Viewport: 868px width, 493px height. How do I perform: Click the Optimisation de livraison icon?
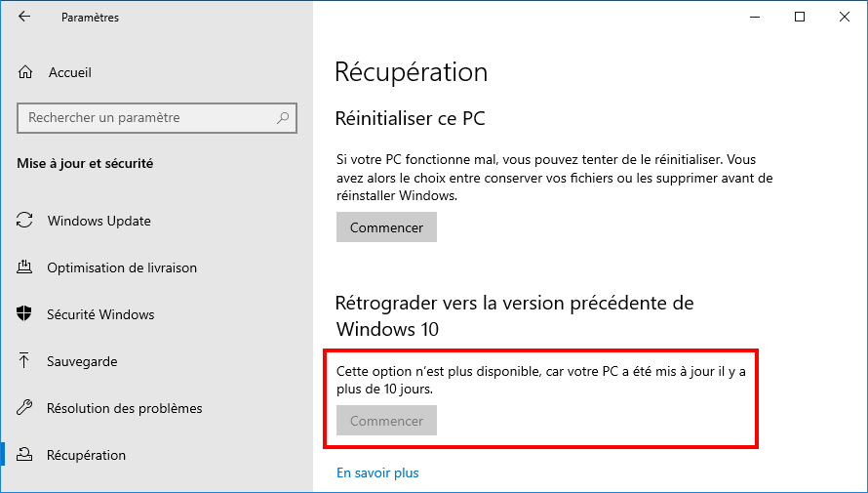pyautogui.click(x=24, y=267)
